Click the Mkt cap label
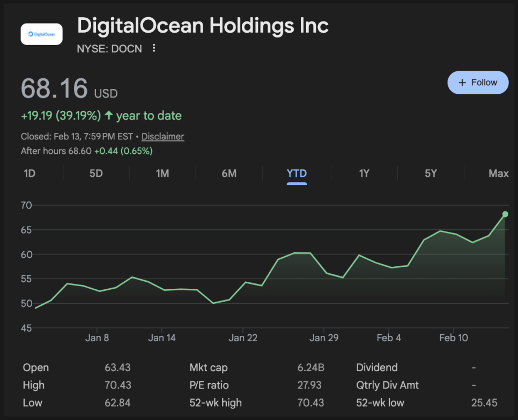 click(x=208, y=367)
